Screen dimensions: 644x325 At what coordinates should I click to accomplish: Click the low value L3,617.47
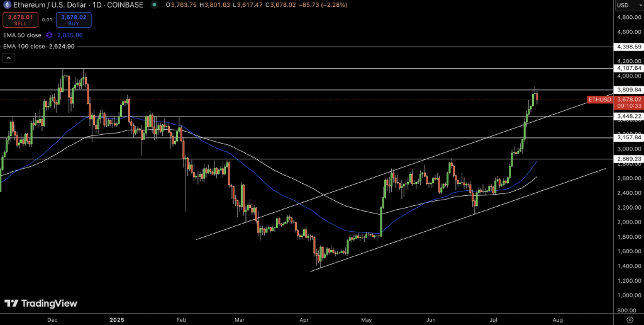(x=249, y=5)
